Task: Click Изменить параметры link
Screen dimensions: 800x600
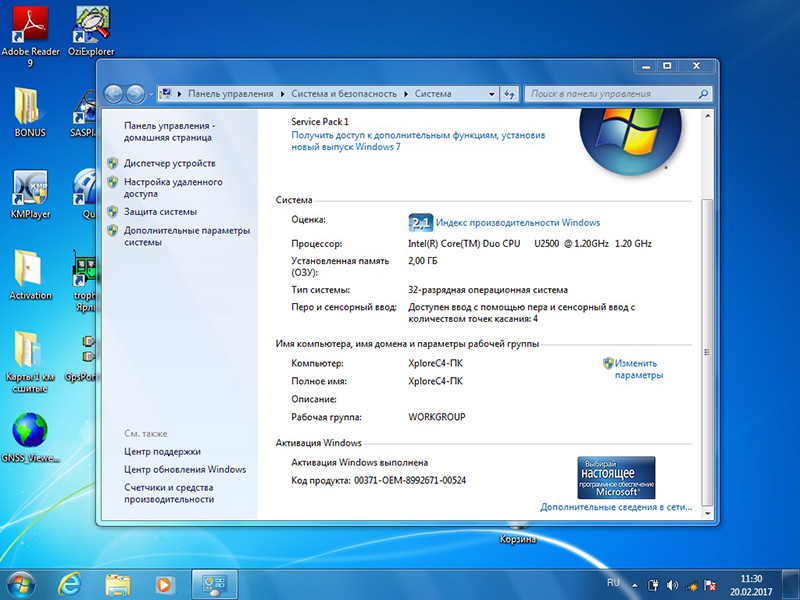Action: tap(638, 369)
